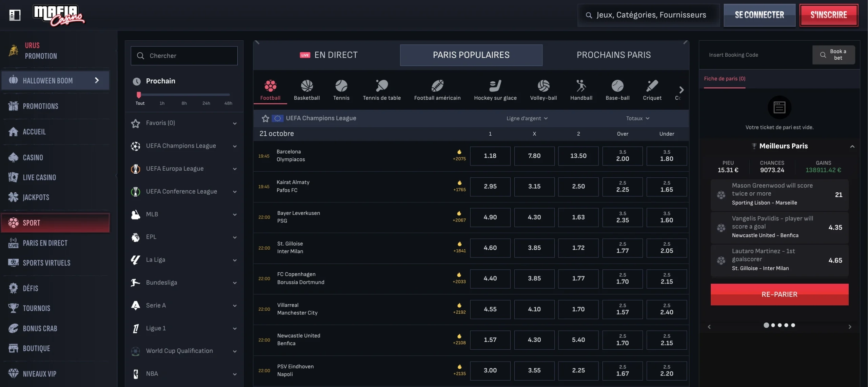Collapse the Meilleurs Paris panel

click(x=852, y=147)
